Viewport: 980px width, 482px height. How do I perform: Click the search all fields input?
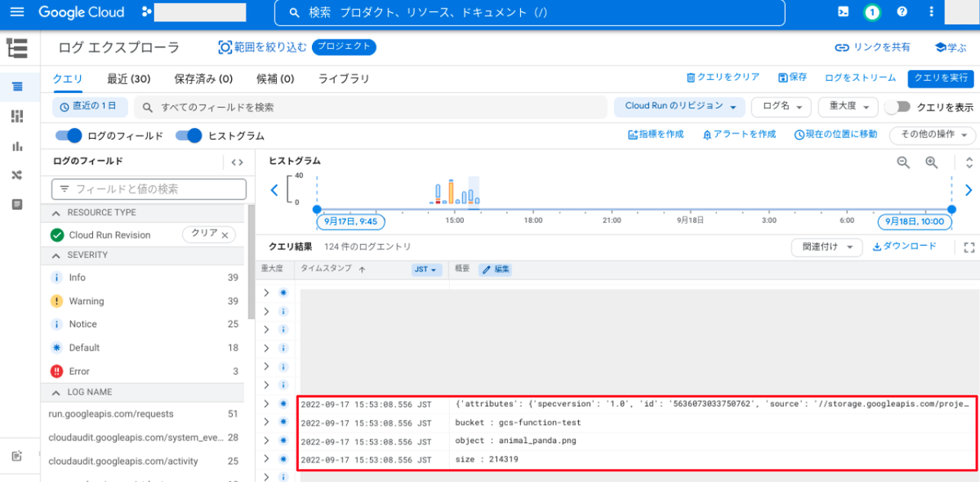click(x=372, y=107)
